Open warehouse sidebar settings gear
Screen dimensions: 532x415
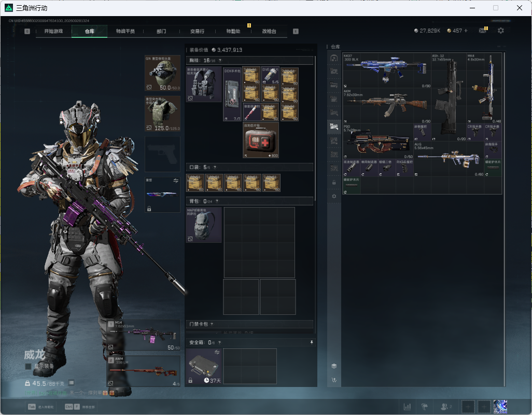click(x=334, y=196)
